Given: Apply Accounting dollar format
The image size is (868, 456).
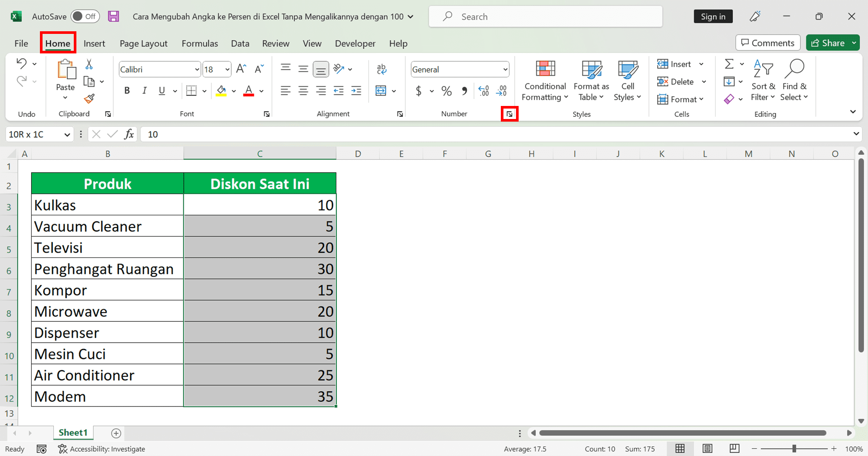Looking at the screenshot, I should pyautogui.click(x=418, y=91).
